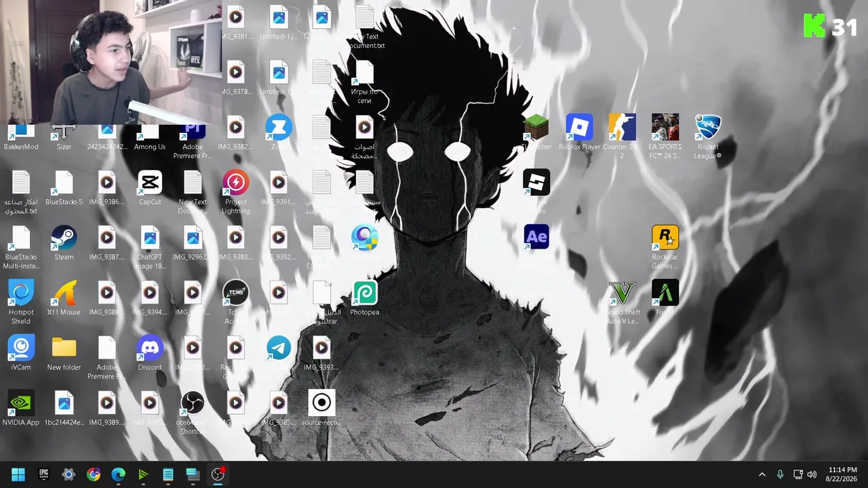This screenshot has height=488, width=868.
Task: Select the BlueStacks 5 shortcut
Action: click(64, 188)
